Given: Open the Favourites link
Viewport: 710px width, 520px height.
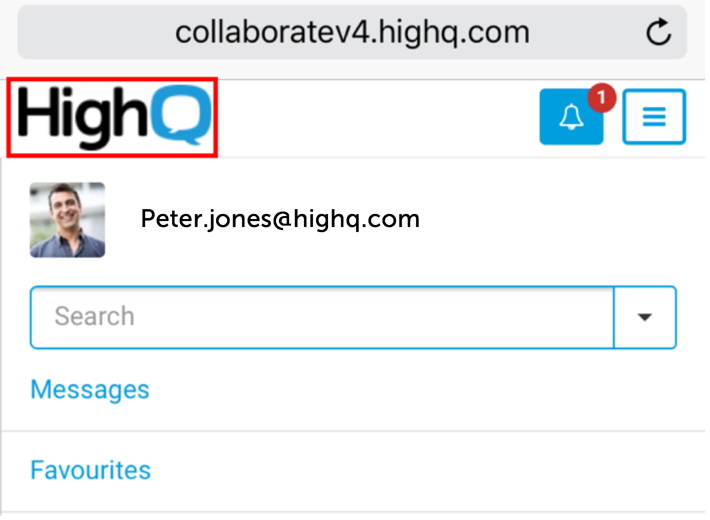Looking at the screenshot, I should point(91,469).
